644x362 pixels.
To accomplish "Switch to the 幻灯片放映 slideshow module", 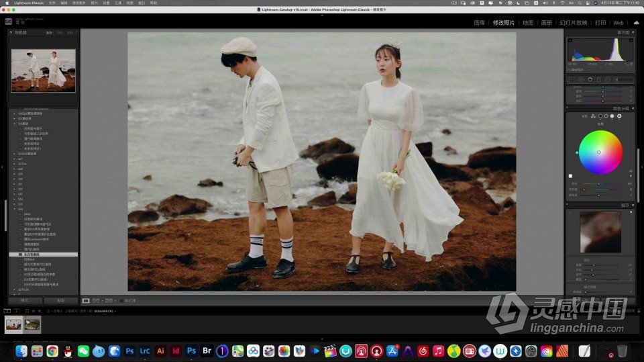I will click(574, 23).
